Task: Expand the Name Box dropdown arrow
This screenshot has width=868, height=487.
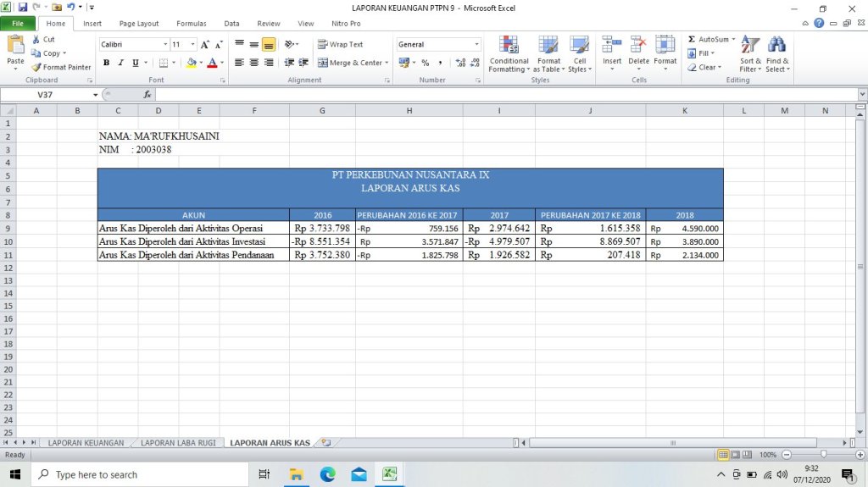Action: tap(95, 95)
